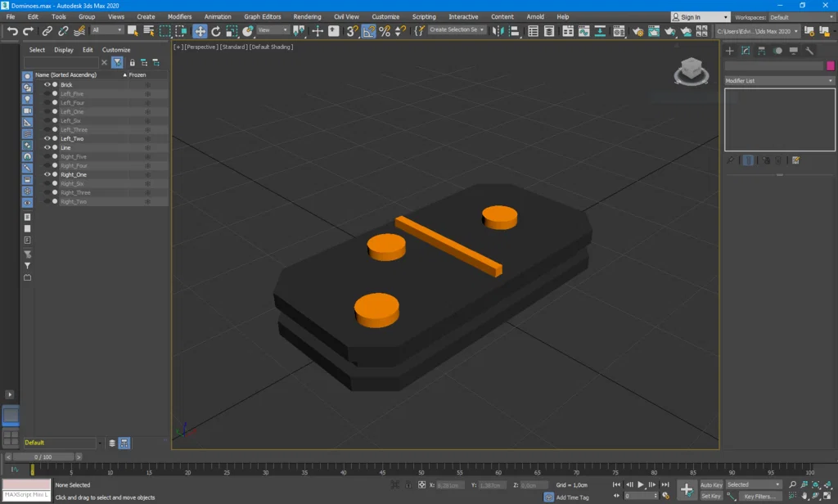Toggle Angle Snap in toolbar
The width and height of the screenshot is (838, 504).
369,31
